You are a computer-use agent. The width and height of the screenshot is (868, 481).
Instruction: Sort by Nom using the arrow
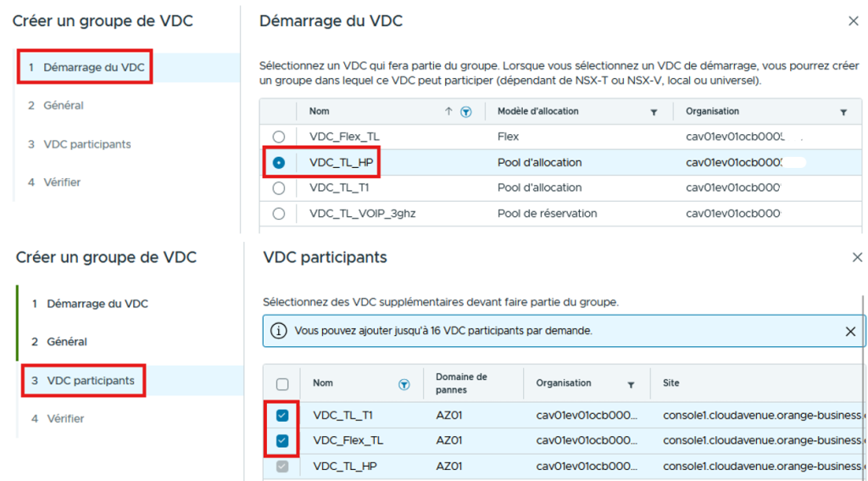[448, 112]
